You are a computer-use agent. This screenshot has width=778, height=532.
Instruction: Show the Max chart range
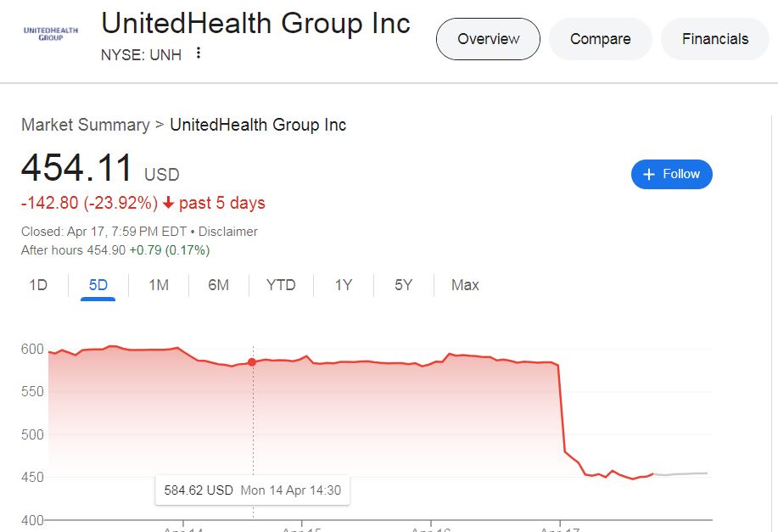[x=465, y=285]
